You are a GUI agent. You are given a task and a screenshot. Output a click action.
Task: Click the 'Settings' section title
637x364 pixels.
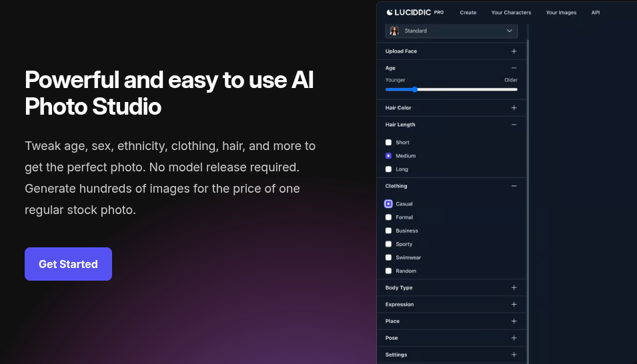pos(396,355)
